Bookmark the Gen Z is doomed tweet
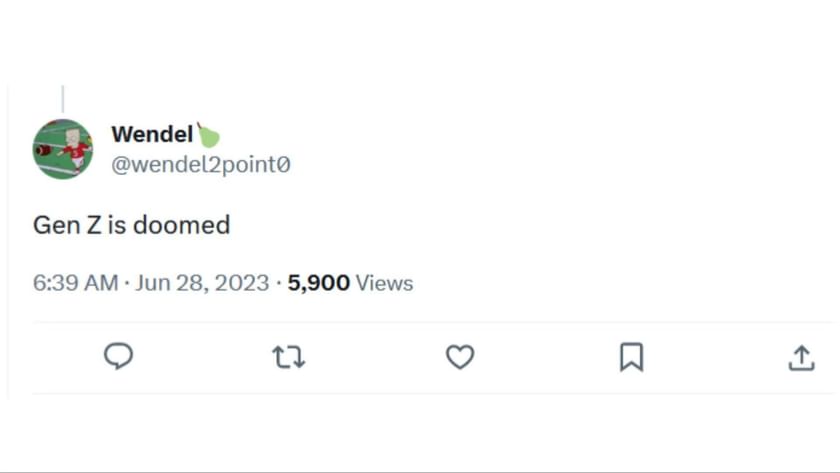Screen dimensions: 840x473 point(631,356)
